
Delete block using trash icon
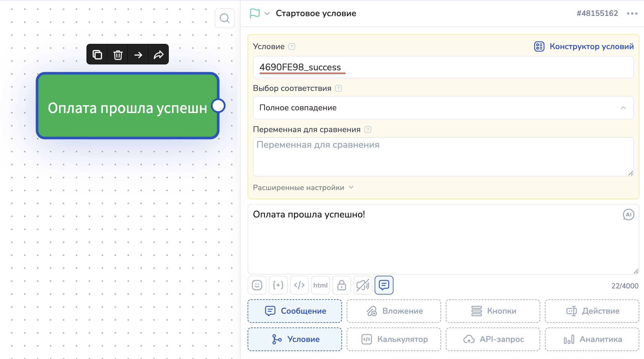coord(118,55)
